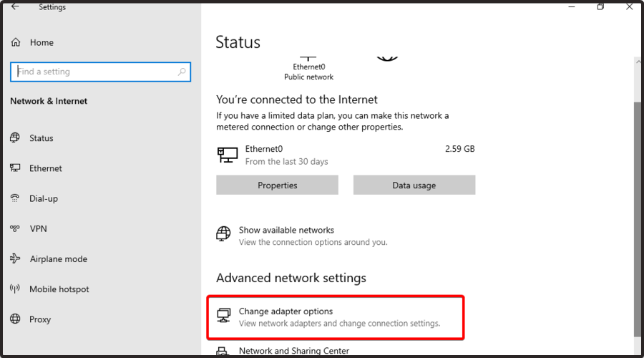
Task: Click the Properties button
Action: 277,185
